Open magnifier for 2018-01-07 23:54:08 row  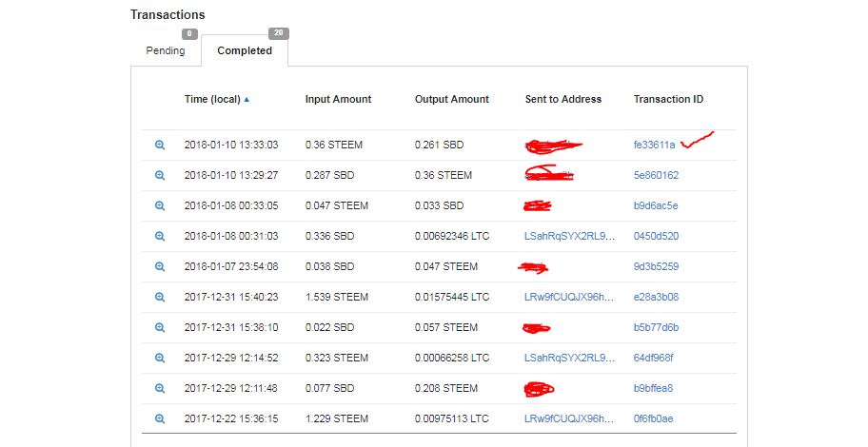click(160, 266)
